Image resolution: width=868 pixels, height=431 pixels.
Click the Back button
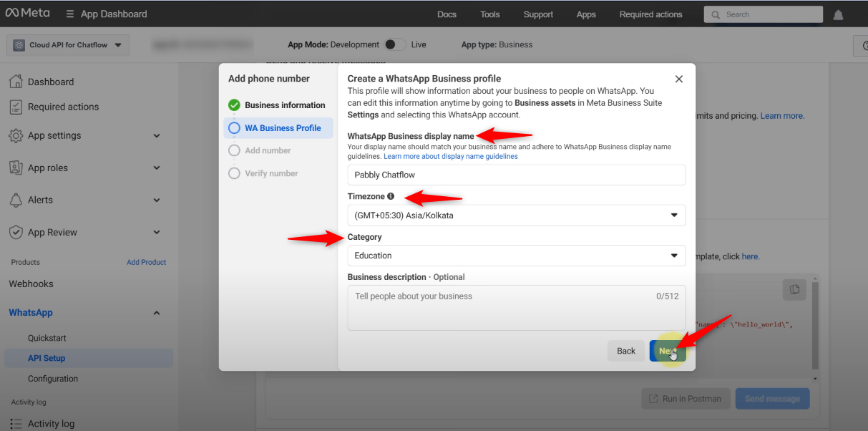pos(626,351)
